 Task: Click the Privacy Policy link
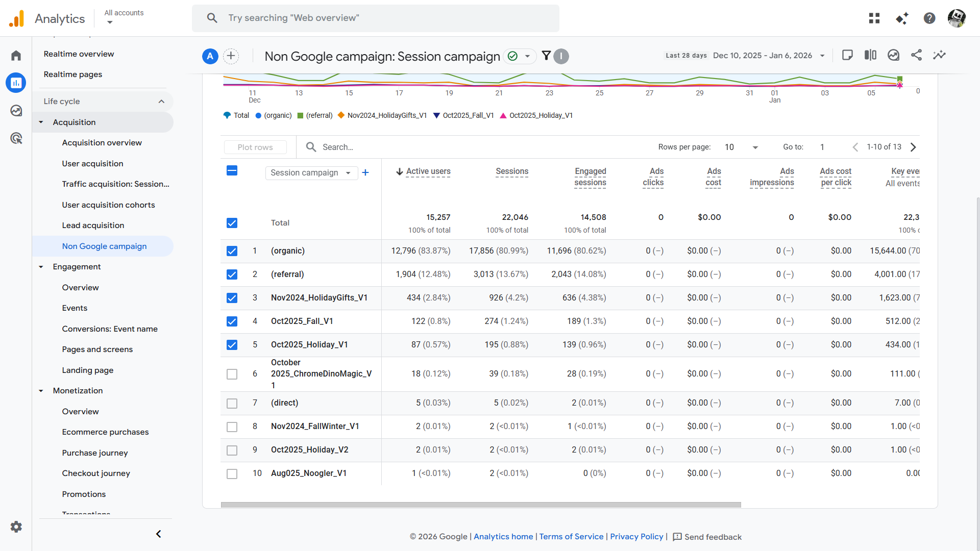pyautogui.click(x=636, y=537)
